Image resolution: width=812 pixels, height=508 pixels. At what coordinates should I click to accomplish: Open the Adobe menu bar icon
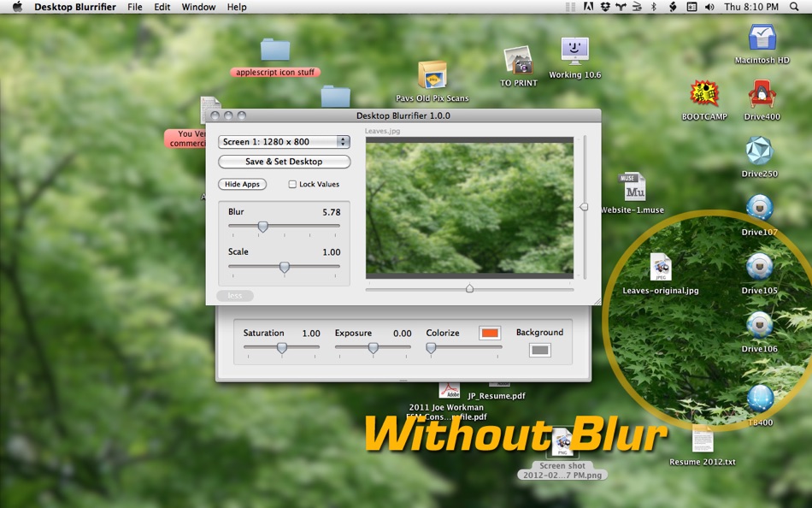588,7
